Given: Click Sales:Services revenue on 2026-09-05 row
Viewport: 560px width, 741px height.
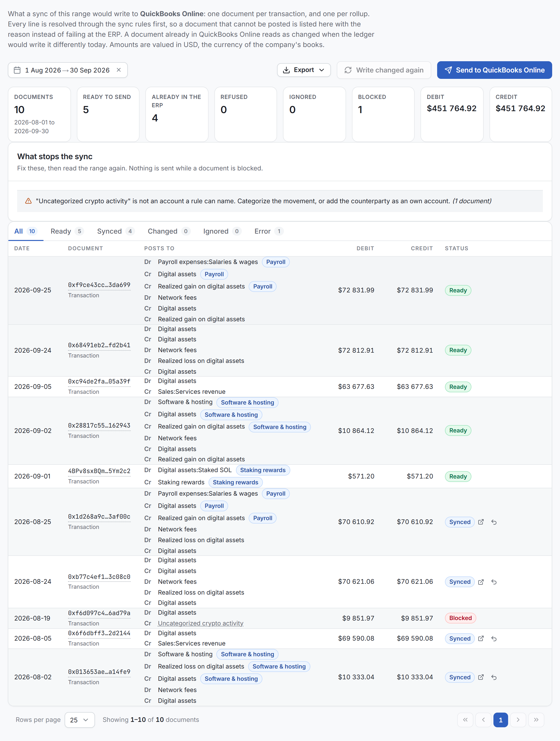Looking at the screenshot, I should coord(191,392).
